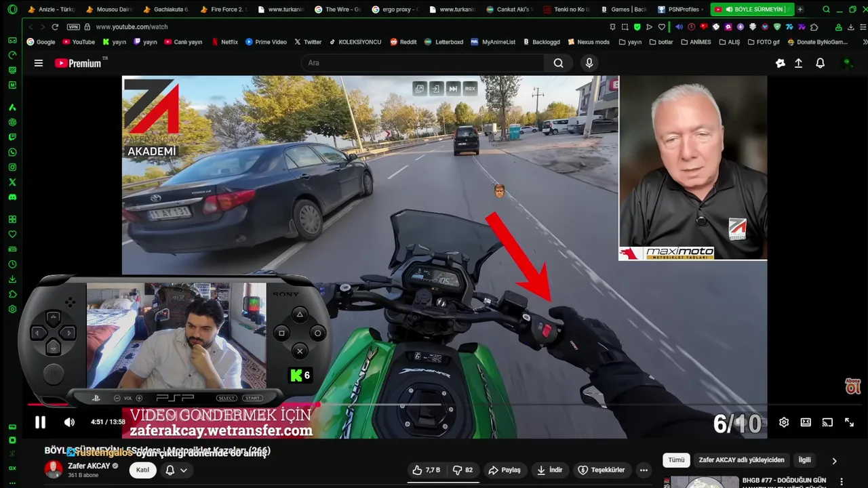Dislike the video (82)

pos(462,470)
